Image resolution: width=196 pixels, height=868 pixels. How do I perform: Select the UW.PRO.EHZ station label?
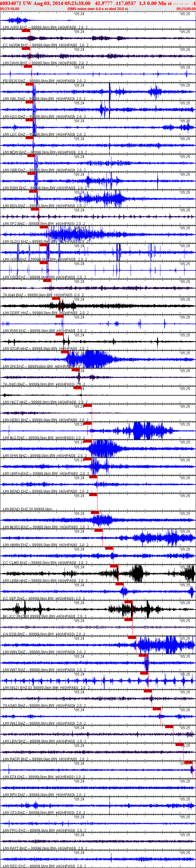click(x=15, y=831)
